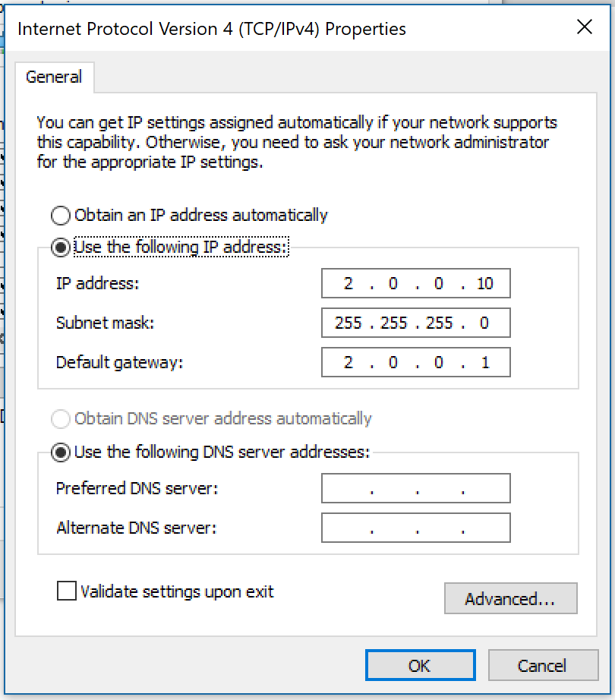Select Use the following IP address
The image size is (615, 700).
click(x=61, y=248)
